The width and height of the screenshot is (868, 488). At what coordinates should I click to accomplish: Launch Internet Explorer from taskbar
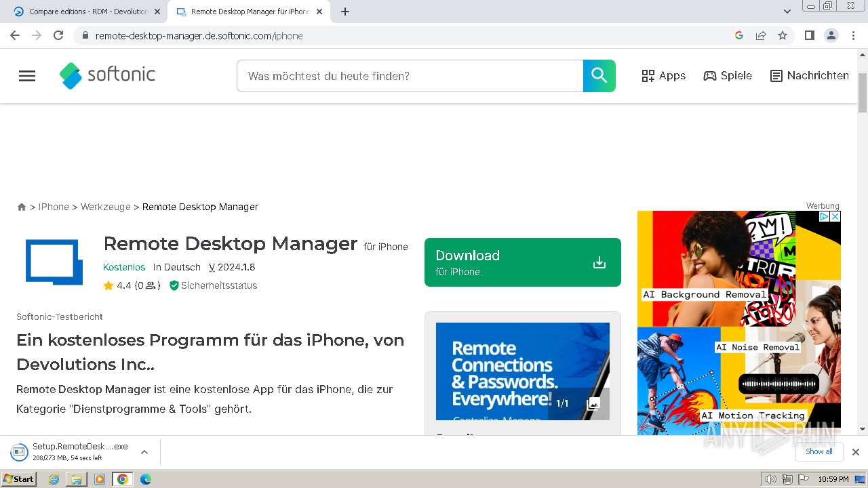pos(54,479)
